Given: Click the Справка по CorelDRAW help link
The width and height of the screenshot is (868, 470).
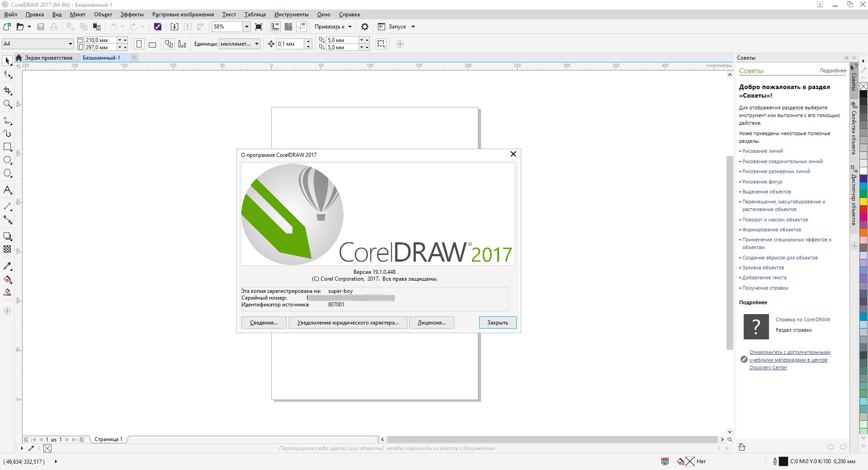Looking at the screenshot, I should pyautogui.click(x=802, y=320).
